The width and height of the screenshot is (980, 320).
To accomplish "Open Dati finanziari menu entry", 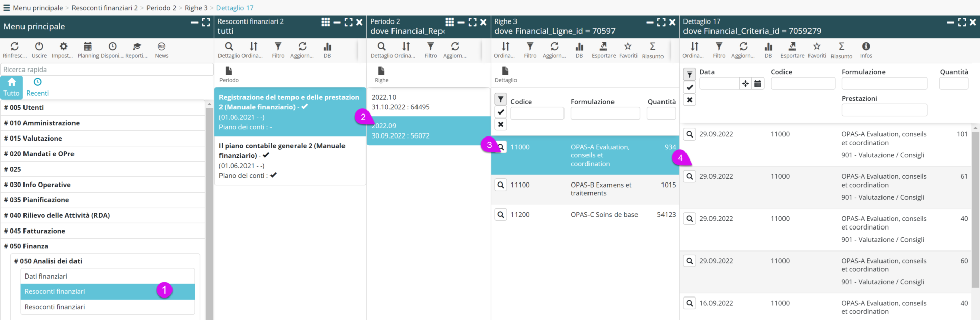I will 46,276.
